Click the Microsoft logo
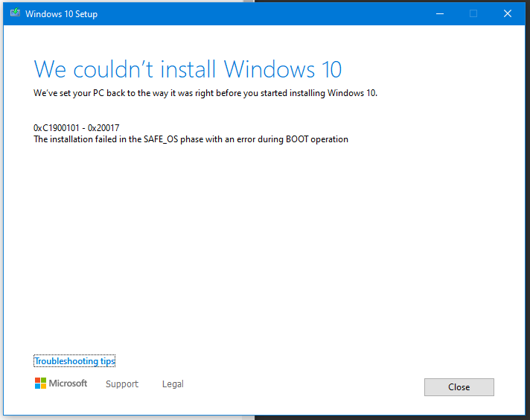 click(x=61, y=384)
